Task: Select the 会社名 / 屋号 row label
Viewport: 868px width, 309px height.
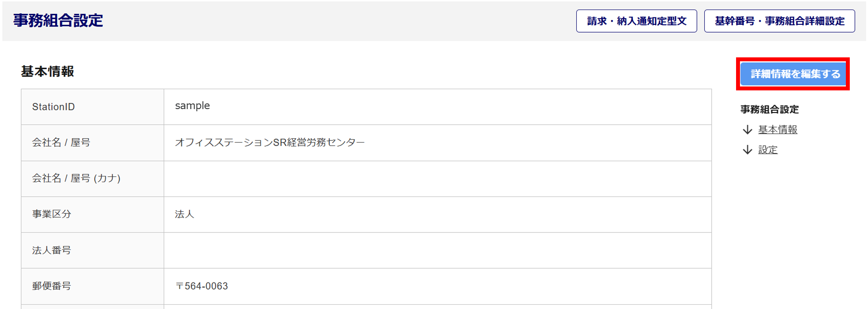Action: [x=61, y=143]
